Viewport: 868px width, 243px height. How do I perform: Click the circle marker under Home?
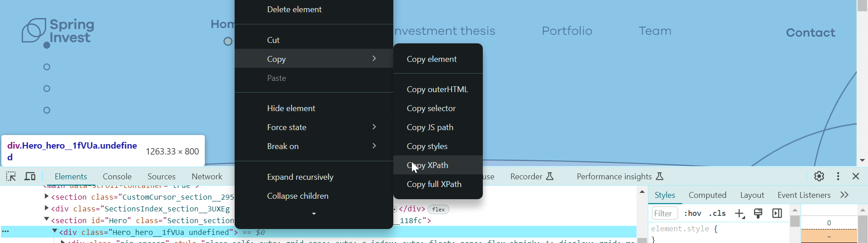(x=228, y=42)
